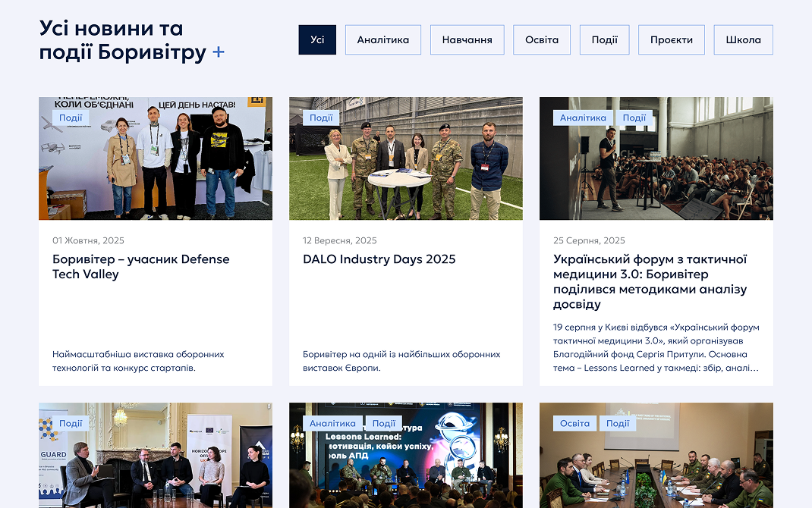Select the "Школа" filter tab
Image resolution: width=812 pixels, height=508 pixels.
743,40
